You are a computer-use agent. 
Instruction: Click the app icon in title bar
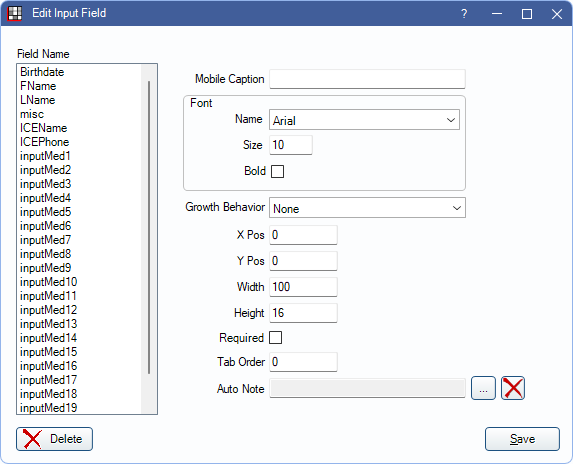pos(15,14)
